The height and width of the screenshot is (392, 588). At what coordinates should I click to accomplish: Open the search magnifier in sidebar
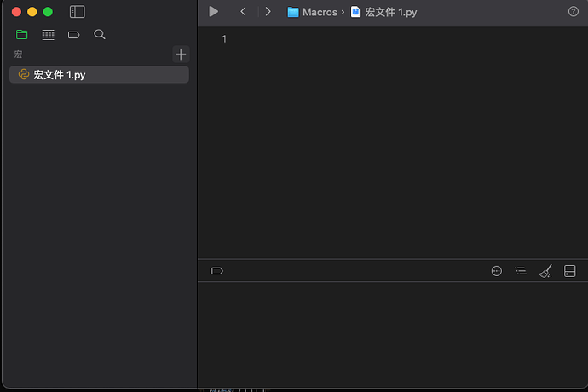point(100,34)
